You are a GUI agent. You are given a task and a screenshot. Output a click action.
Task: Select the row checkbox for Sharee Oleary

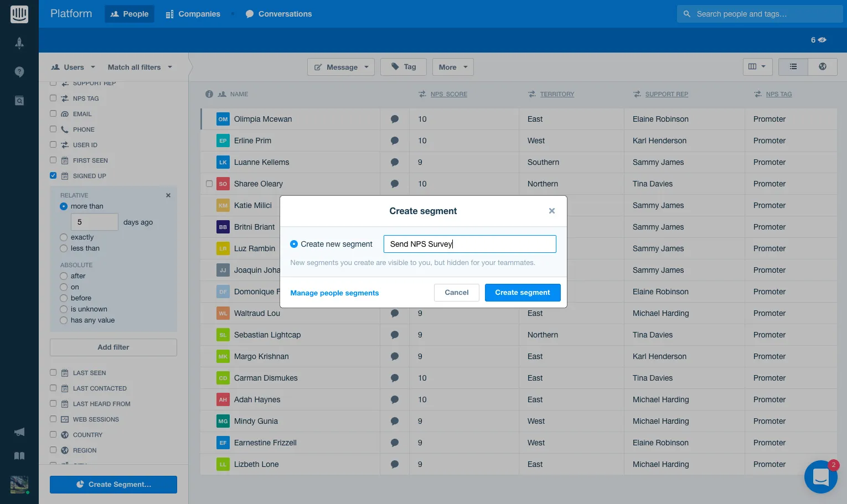(209, 184)
